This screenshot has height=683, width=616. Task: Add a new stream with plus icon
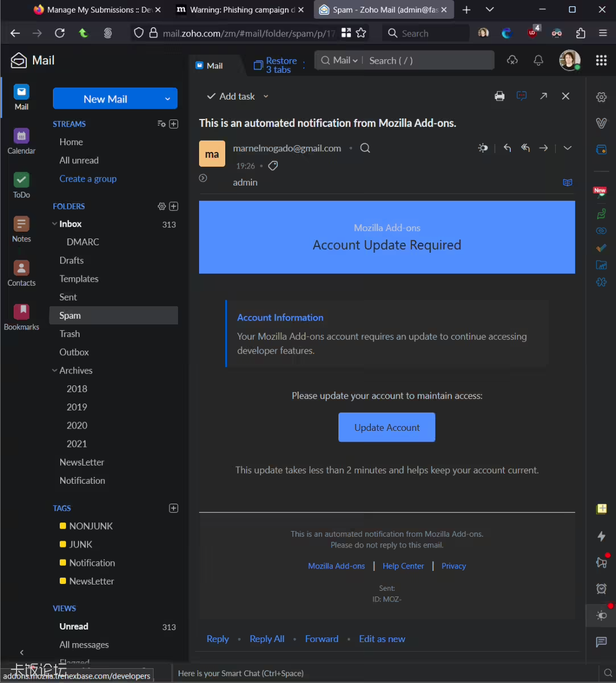pyautogui.click(x=174, y=124)
